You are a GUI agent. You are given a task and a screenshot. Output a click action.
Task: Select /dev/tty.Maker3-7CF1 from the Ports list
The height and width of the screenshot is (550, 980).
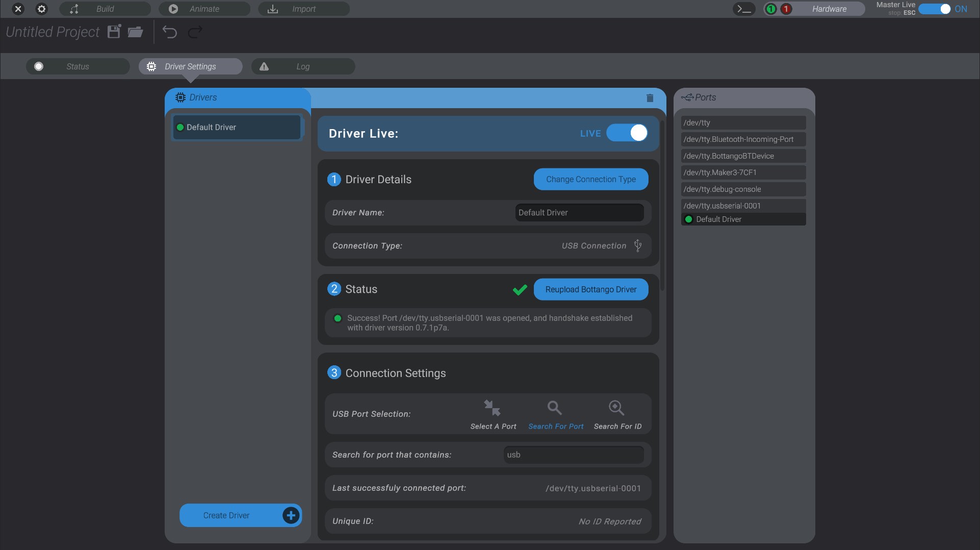(x=742, y=172)
